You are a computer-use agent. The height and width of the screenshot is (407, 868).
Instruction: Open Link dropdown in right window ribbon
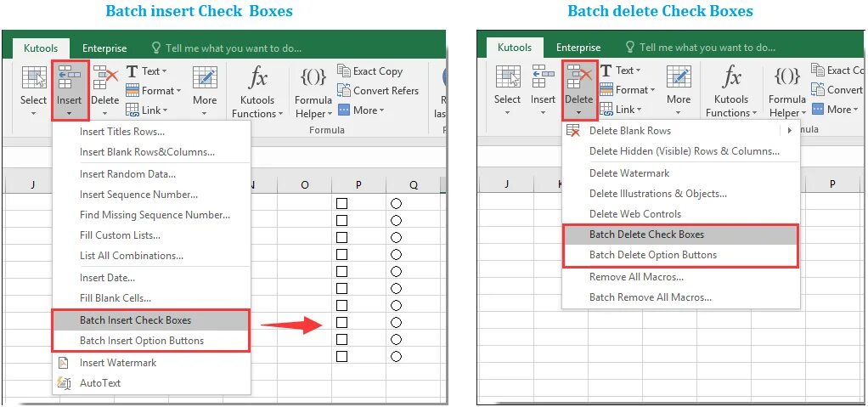coord(621,109)
